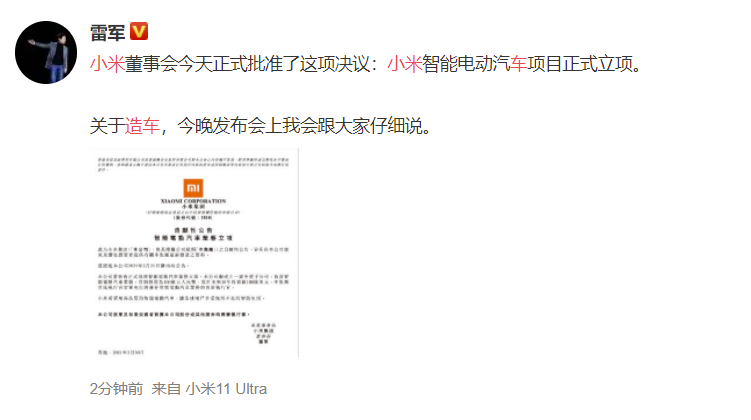This screenshot has width=751, height=420.
Task: Click the 小米 link before 智能电动汽车
Action: (404, 64)
